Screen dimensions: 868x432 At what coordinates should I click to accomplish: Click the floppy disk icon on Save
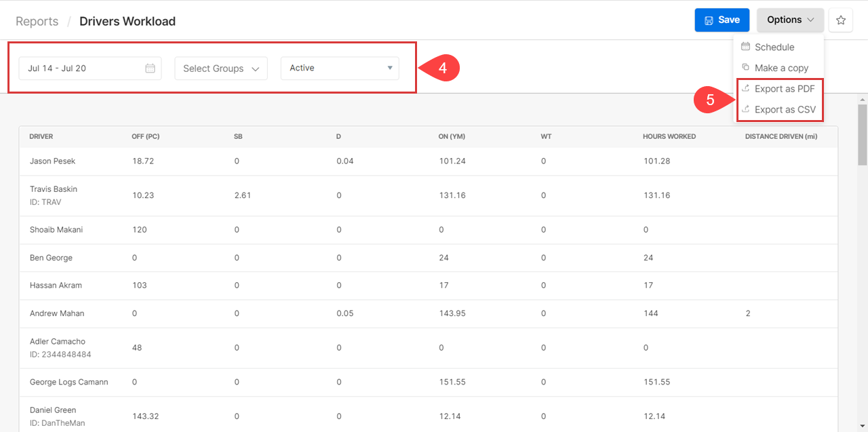709,20
